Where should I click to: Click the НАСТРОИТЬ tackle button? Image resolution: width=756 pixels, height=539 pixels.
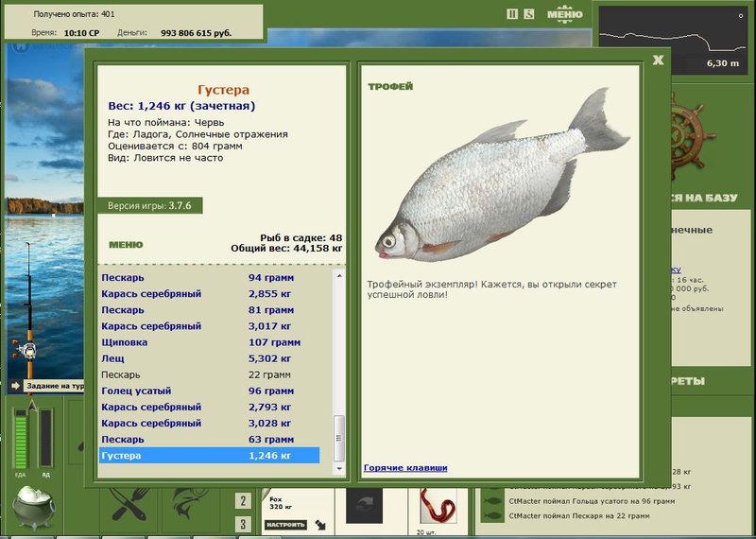coord(285,525)
